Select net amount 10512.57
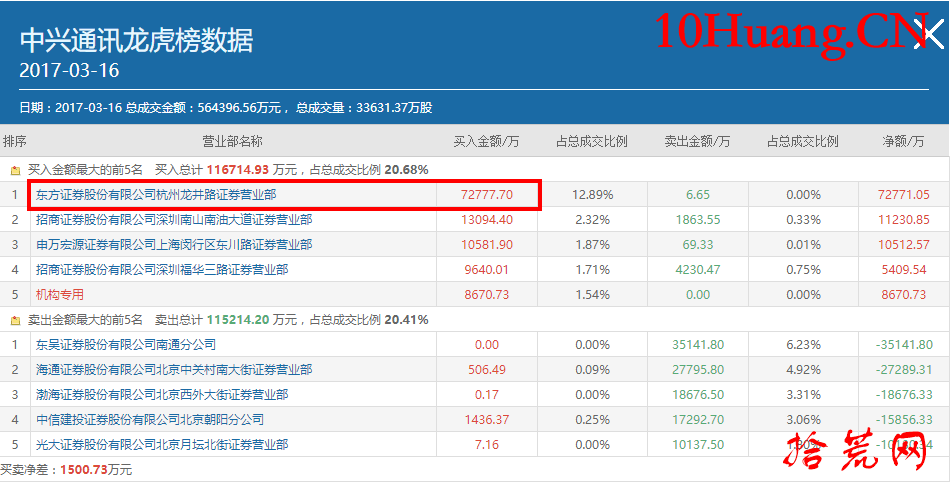 pos(903,245)
